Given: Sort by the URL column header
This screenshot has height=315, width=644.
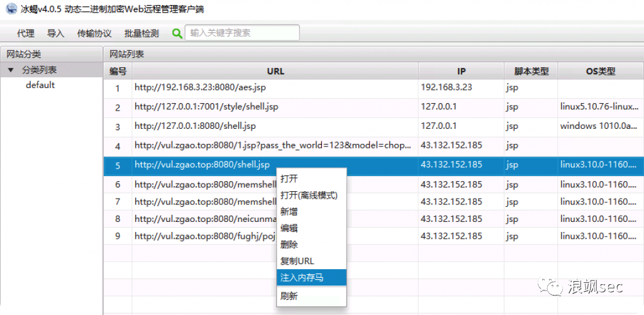Looking at the screenshot, I should (275, 71).
